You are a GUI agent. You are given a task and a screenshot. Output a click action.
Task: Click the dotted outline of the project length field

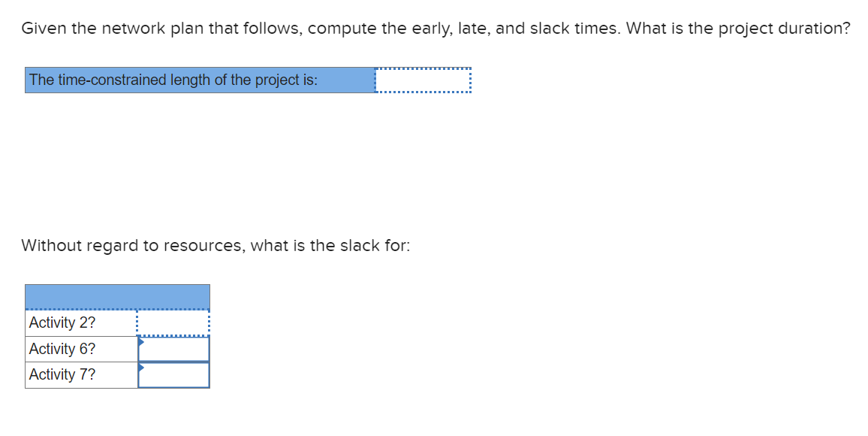pyautogui.click(x=423, y=70)
